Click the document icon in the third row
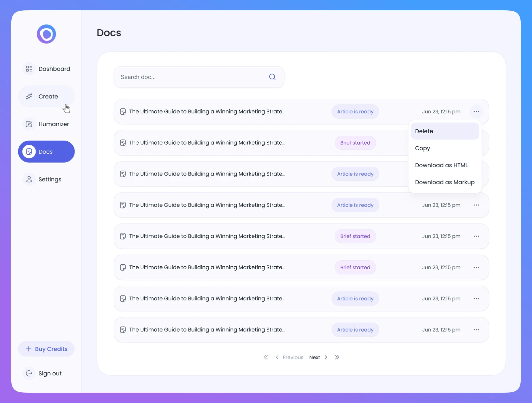Screen dimensions: 532x403 123,174
